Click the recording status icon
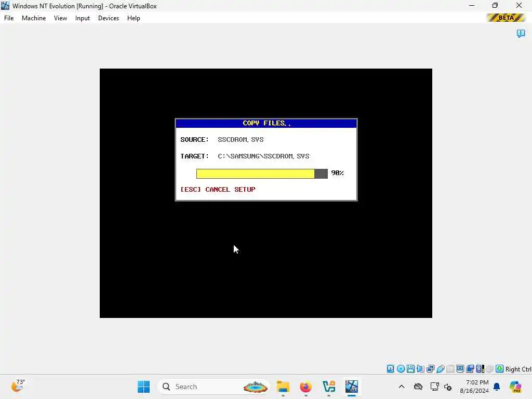This screenshot has height=399, width=532. pyautogui.click(x=470, y=369)
